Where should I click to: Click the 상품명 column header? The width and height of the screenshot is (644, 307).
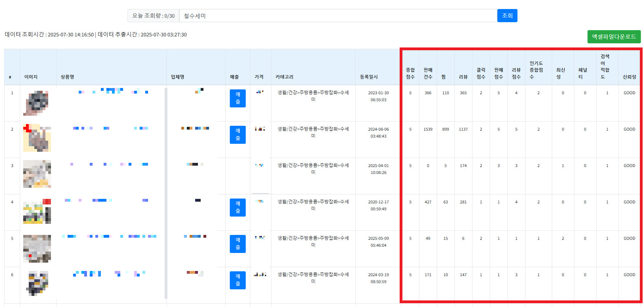pyautogui.click(x=67, y=77)
